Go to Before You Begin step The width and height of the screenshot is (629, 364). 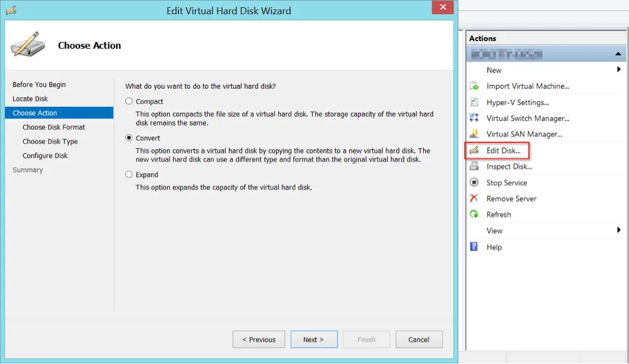pos(39,84)
